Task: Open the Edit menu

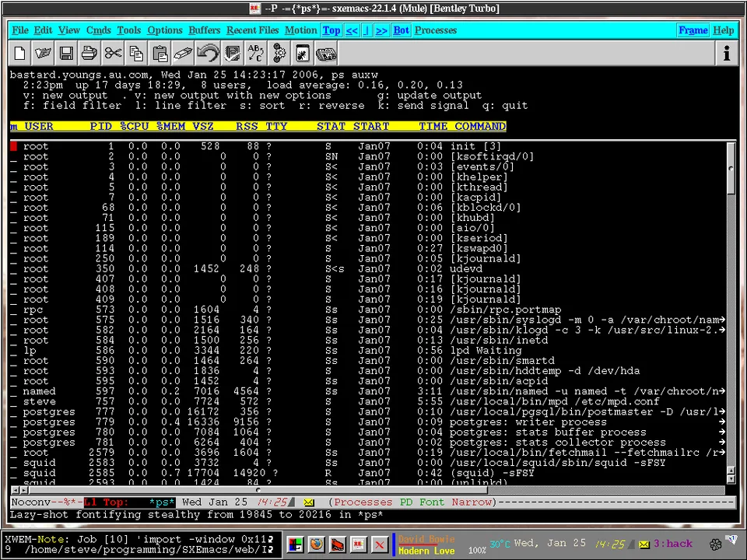Action: [43, 30]
